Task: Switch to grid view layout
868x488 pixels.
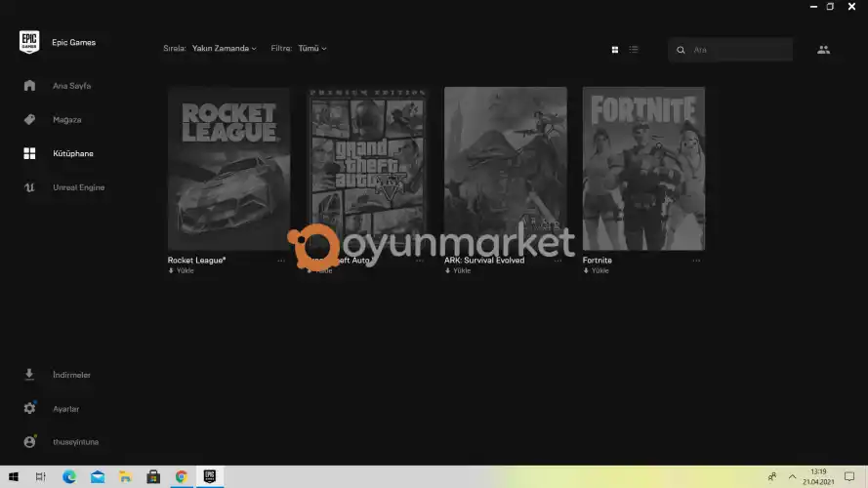Action: coord(614,49)
